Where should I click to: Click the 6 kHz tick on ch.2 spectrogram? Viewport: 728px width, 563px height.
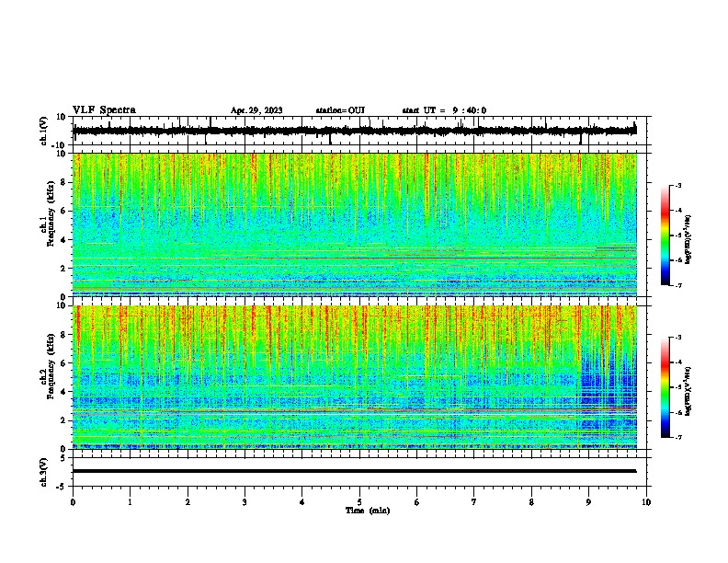tap(63, 362)
